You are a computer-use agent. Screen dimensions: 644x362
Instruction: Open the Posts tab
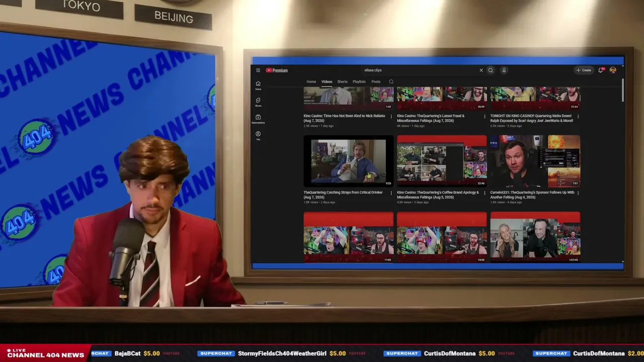(376, 81)
